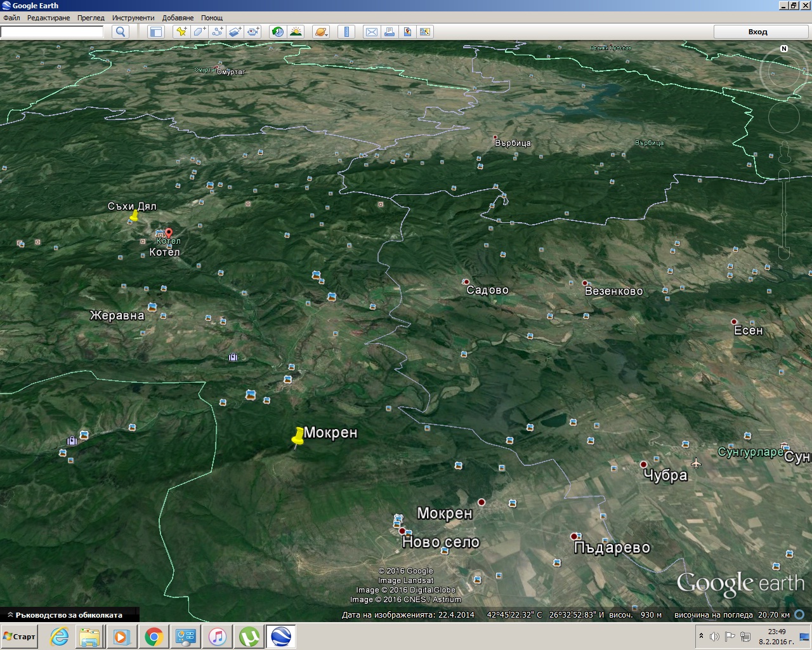Click in the search input field
812x650 pixels.
pos(52,32)
